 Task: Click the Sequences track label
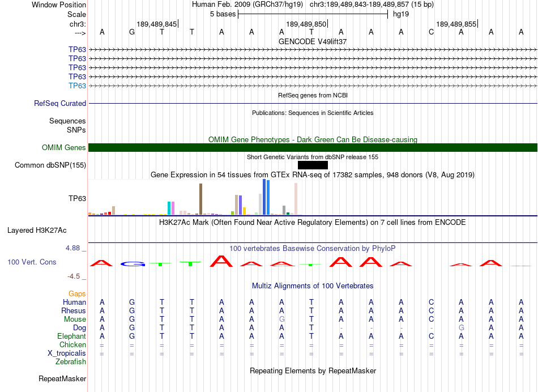(x=67, y=121)
